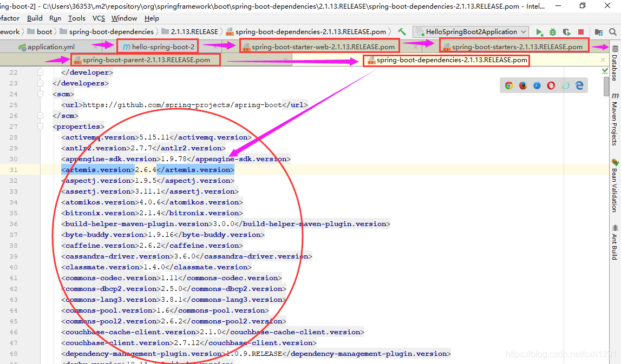Click line number 31 in the gutter
This screenshot has height=364, width=621.
[x=14, y=170]
